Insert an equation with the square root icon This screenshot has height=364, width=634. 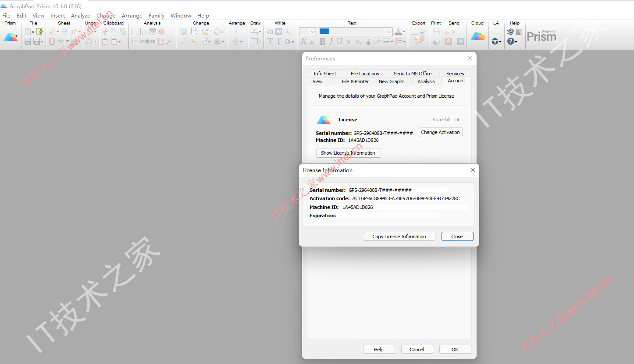click(x=270, y=32)
